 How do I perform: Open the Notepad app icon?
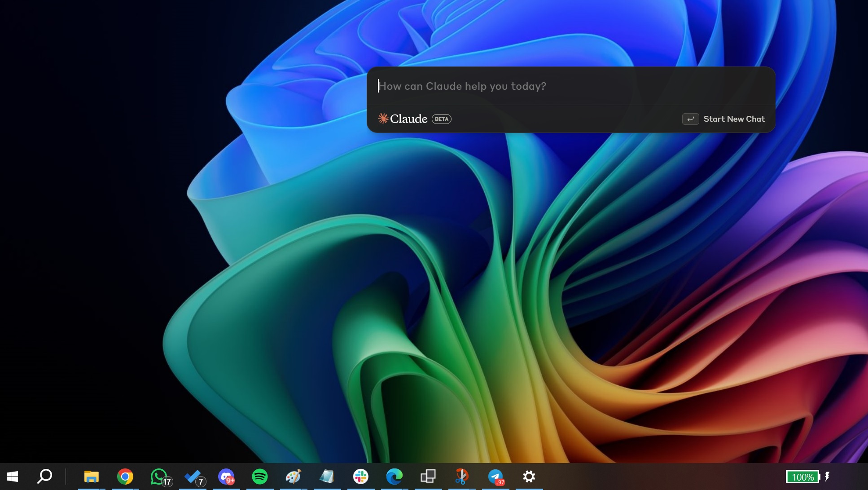(x=327, y=477)
